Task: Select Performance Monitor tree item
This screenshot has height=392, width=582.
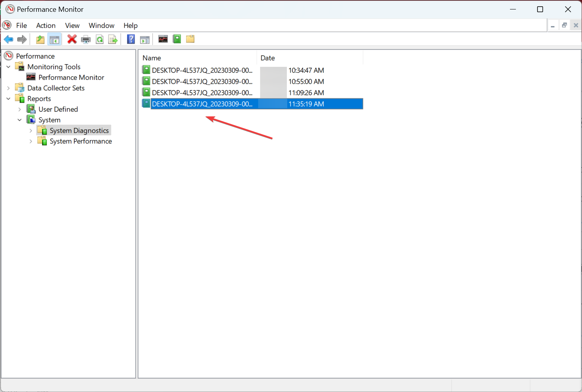Action: (71, 77)
